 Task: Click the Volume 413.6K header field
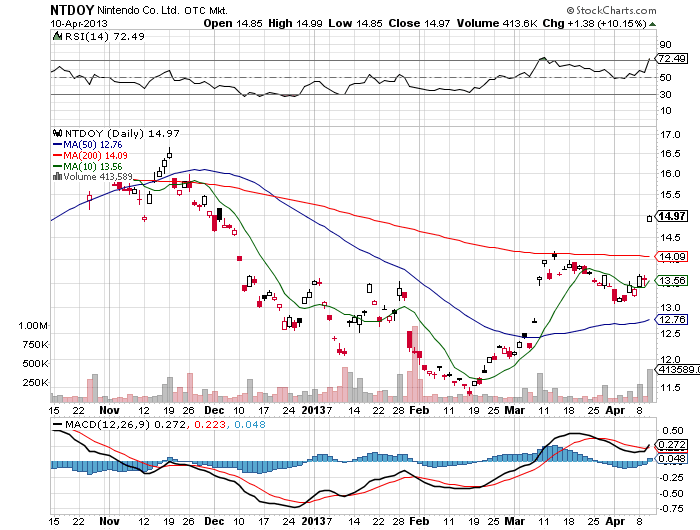[x=497, y=23]
